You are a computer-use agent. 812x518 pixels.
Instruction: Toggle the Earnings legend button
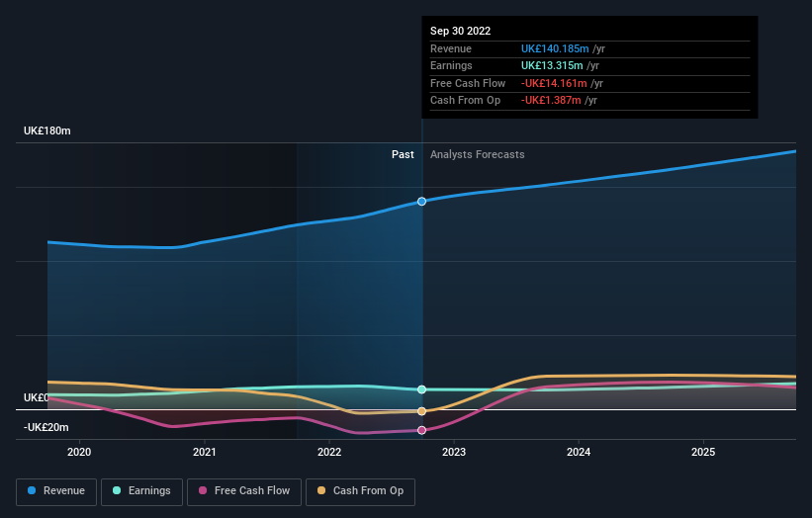[x=141, y=491]
